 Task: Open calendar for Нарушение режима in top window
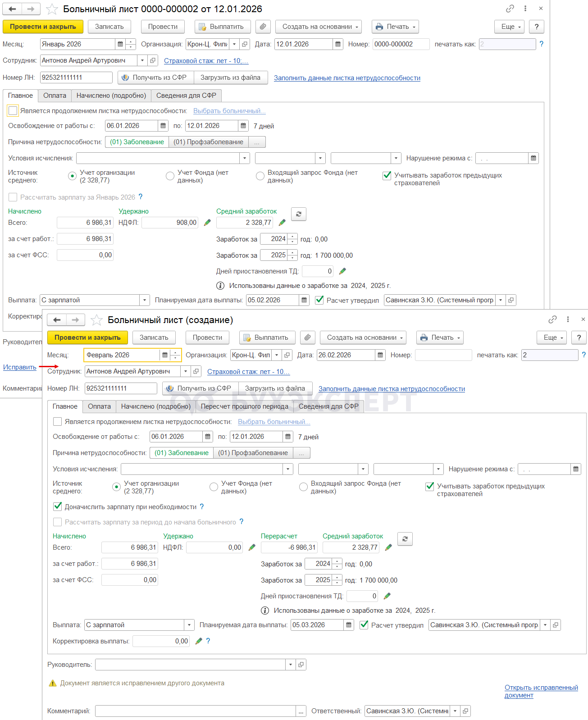tap(533, 158)
